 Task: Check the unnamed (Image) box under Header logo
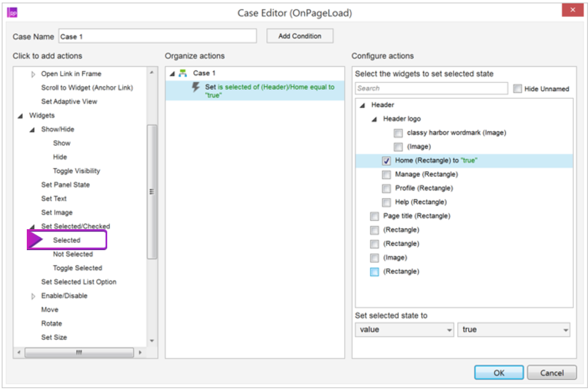coord(398,147)
